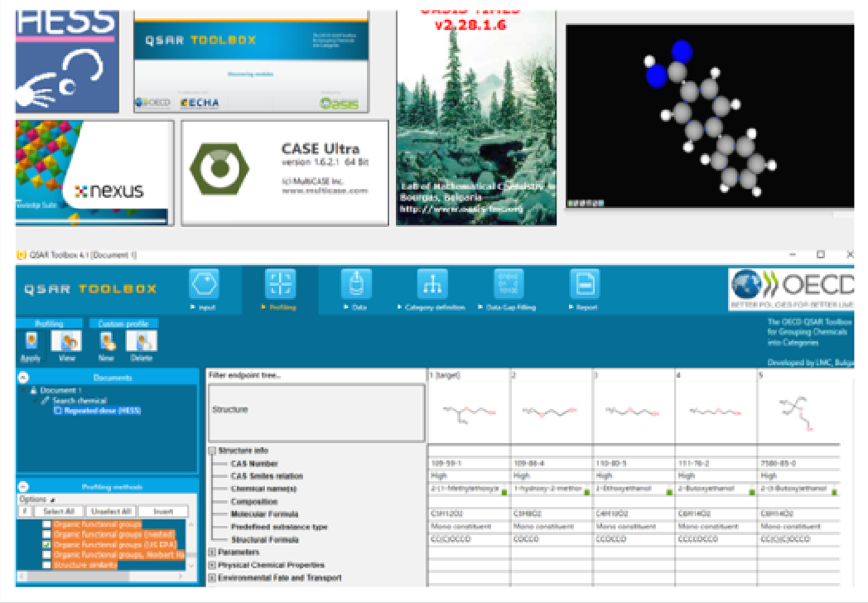The width and height of the screenshot is (868, 603).
Task: Open the Options dropdown arrow
Action: [52, 499]
